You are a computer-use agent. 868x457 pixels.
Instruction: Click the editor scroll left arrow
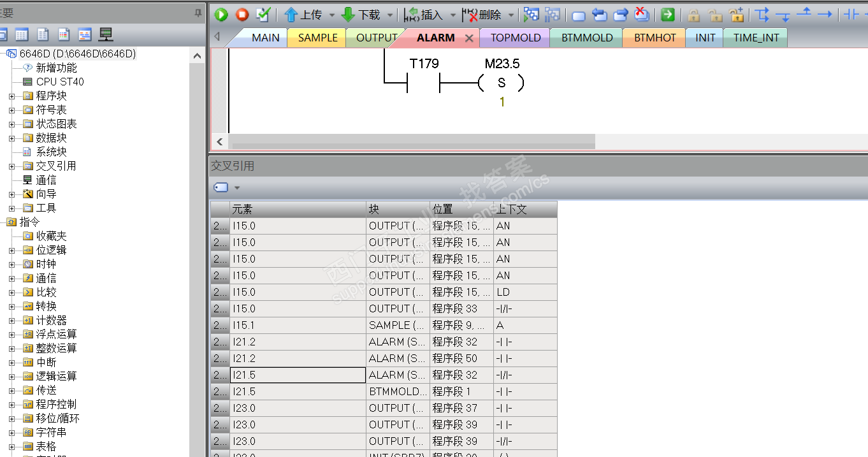click(220, 141)
